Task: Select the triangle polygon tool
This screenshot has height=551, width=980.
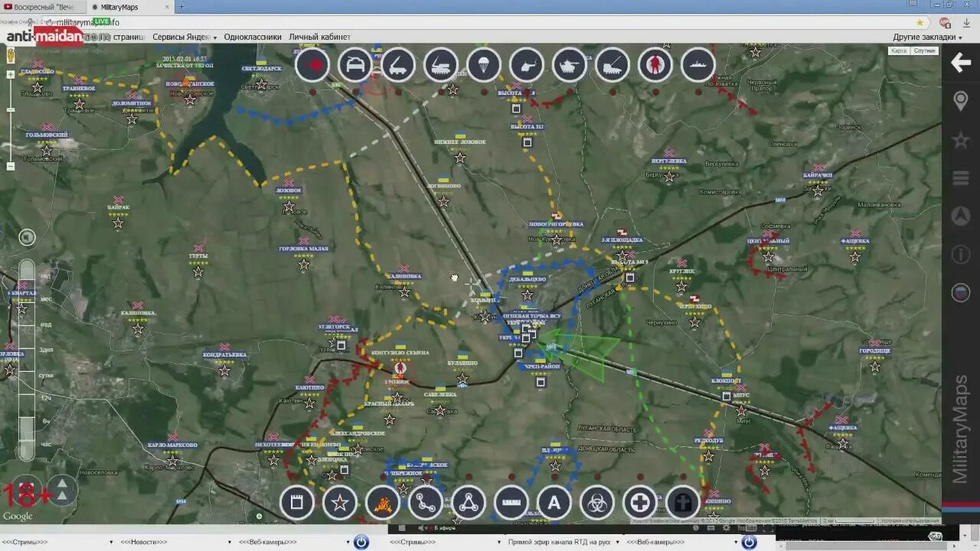Action: (469, 503)
